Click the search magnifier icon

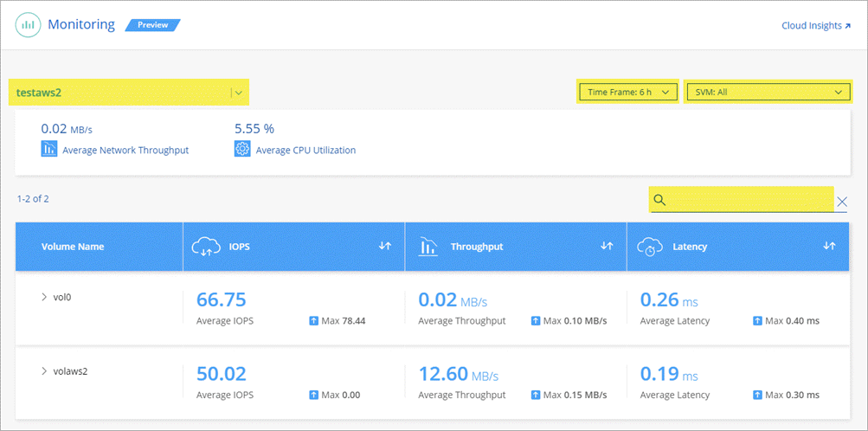pos(659,201)
